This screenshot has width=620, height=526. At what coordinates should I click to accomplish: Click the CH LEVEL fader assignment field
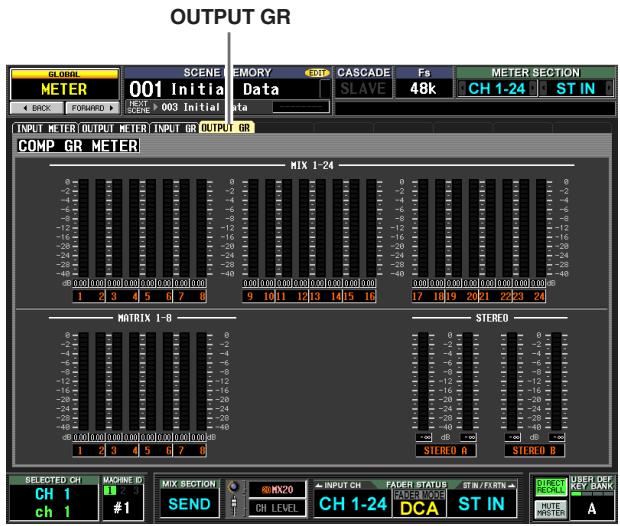coord(277,508)
